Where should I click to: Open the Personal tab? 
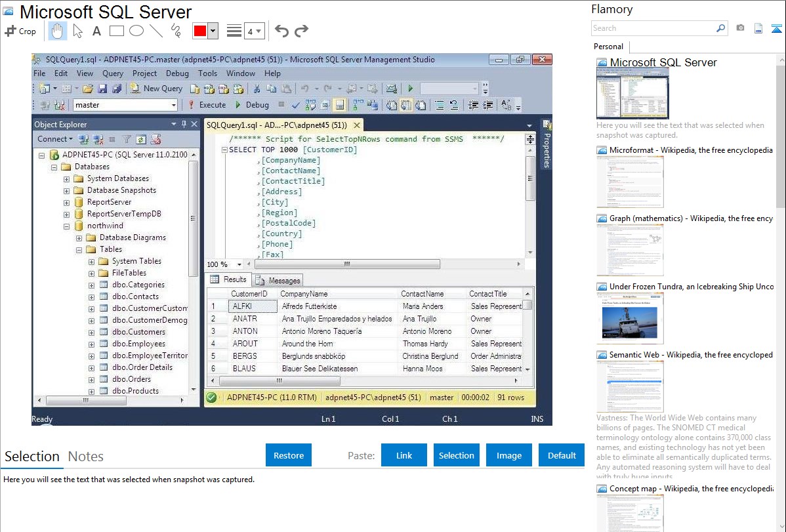[x=608, y=47]
